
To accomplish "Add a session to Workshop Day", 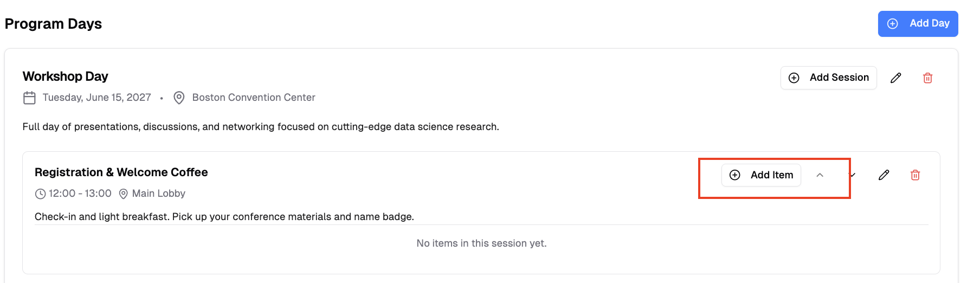I will click(x=828, y=78).
